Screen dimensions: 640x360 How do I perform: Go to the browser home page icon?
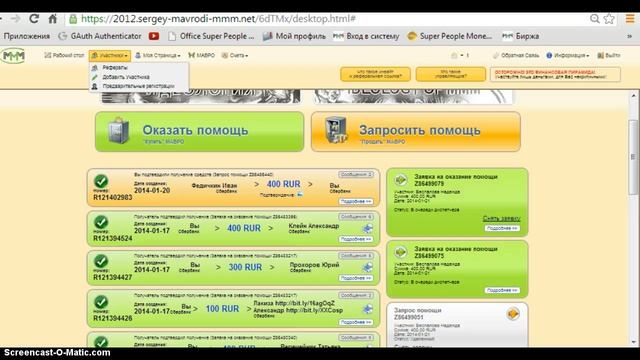[x=53, y=18]
